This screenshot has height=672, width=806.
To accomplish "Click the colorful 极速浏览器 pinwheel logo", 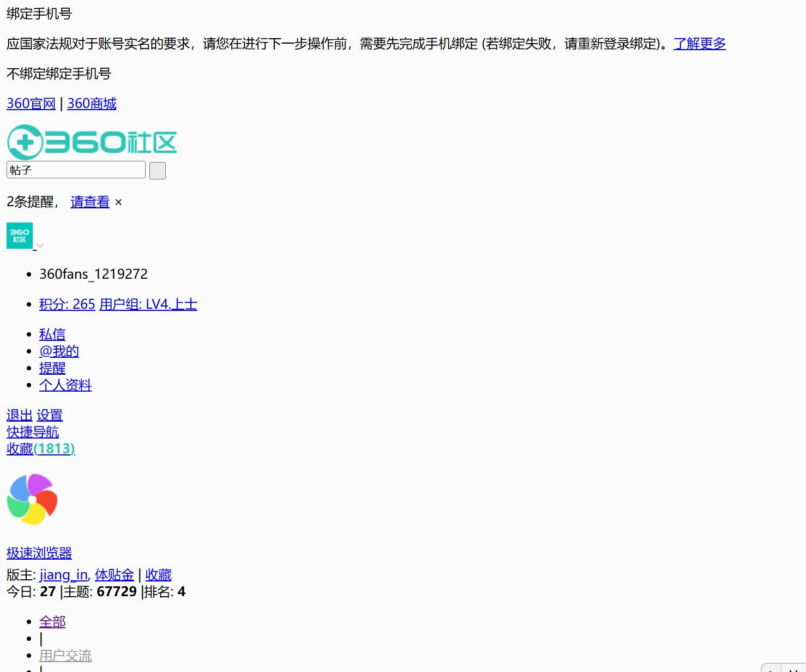I will [x=32, y=499].
